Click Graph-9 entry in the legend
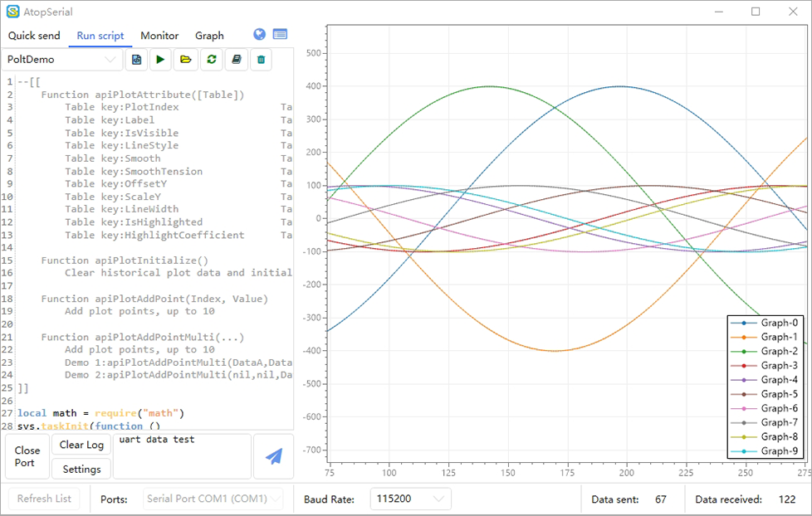812x516 pixels. [765, 450]
